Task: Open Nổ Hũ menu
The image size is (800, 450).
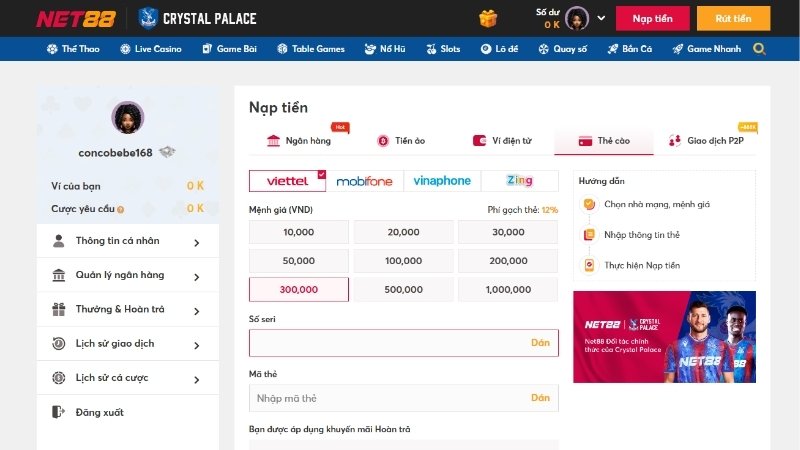Action: 385,49
